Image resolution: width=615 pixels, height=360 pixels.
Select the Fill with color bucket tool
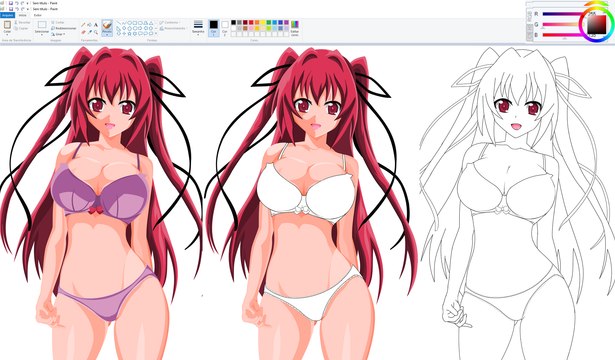[x=89, y=25]
